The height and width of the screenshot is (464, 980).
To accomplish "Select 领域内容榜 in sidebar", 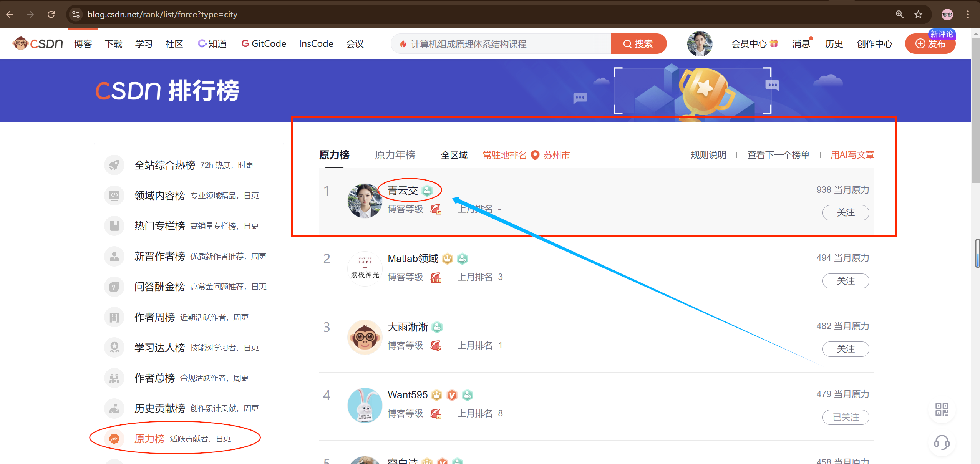I will 160,196.
